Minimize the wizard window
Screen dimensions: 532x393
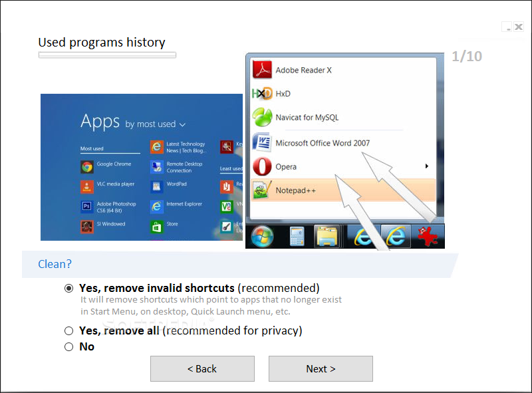[x=507, y=27]
